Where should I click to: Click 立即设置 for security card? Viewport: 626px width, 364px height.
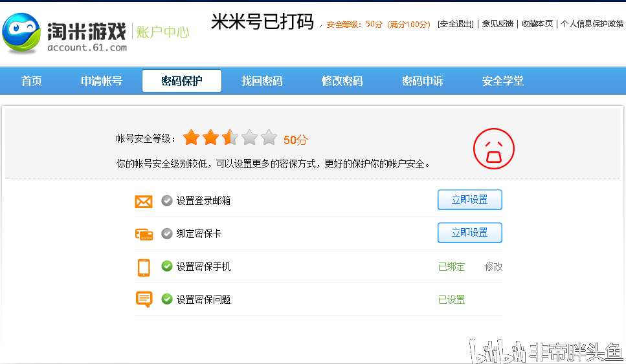[x=470, y=233]
